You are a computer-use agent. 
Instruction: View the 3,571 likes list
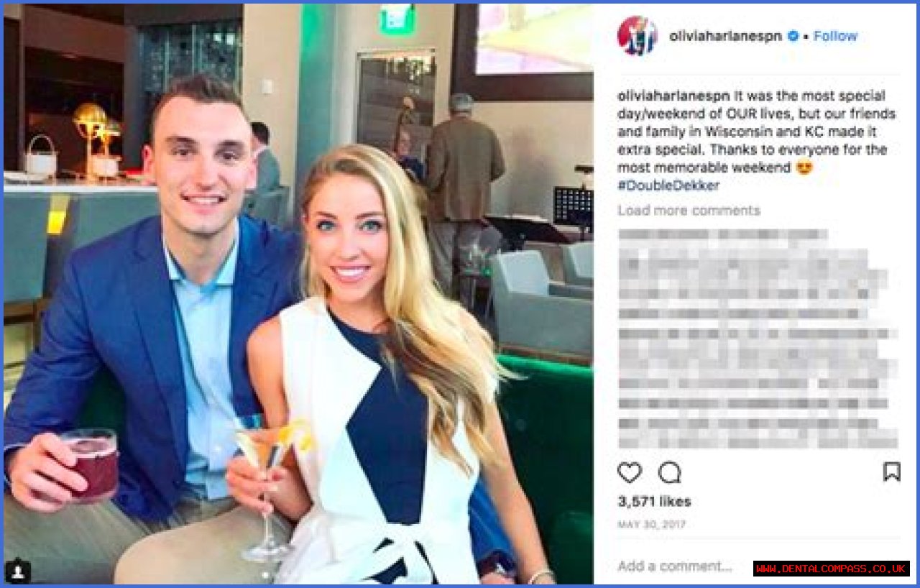pos(654,502)
